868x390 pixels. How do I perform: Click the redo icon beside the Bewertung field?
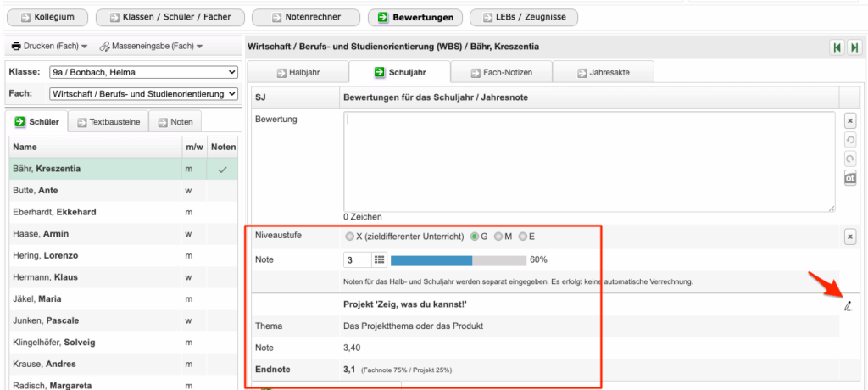pyautogui.click(x=849, y=159)
